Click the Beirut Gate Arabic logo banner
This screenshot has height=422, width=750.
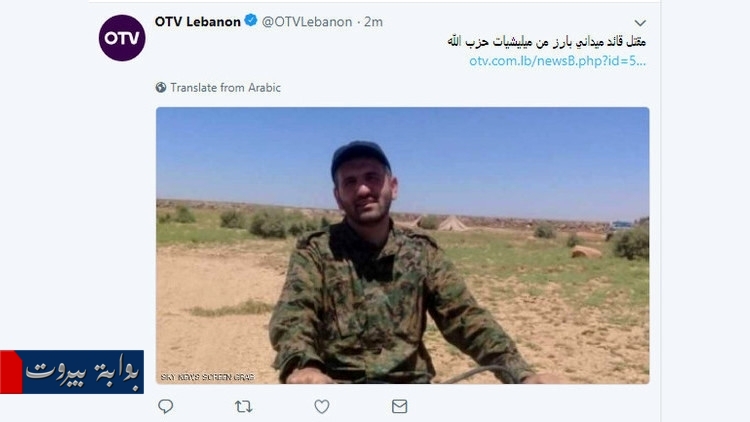72,372
